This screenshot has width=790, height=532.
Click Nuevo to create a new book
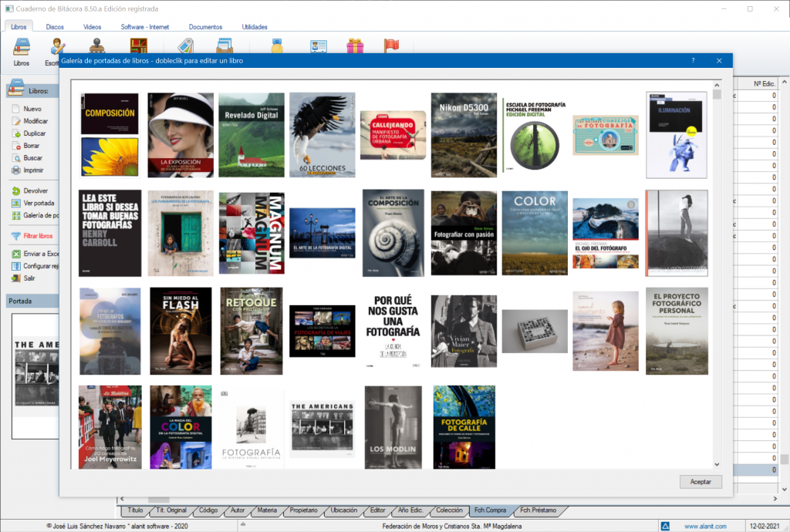tap(32, 109)
